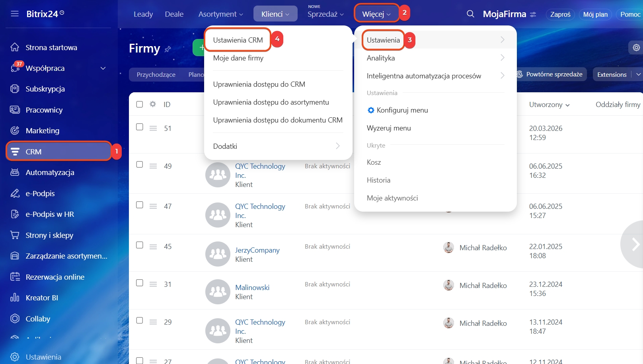The image size is (643, 364).
Task: Tick the checkbox for company ID 51
Action: pyautogui.click(x=140, y=127)
